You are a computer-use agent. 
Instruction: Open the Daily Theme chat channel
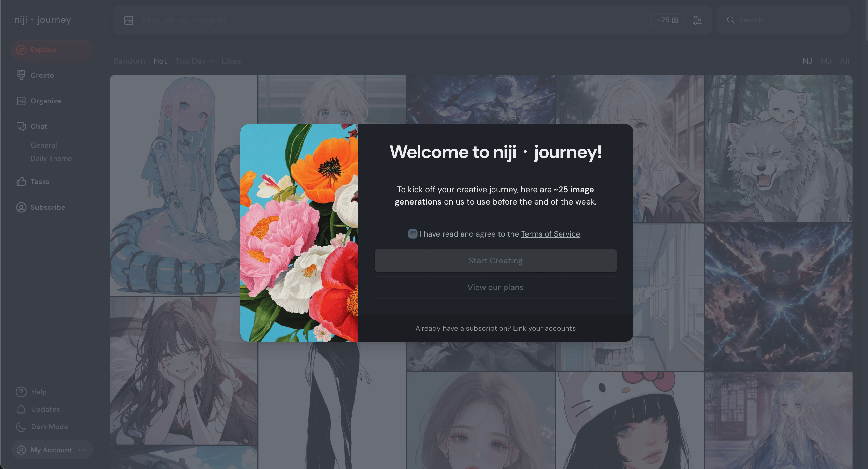pyautogui.click(x=51, y=158)
